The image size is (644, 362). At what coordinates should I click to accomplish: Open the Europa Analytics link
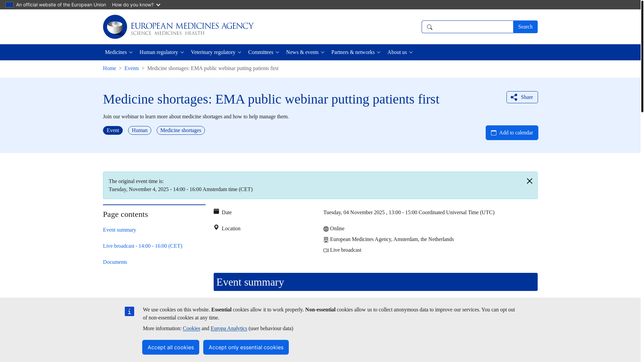pyautogui.click(x=229, y=328)
